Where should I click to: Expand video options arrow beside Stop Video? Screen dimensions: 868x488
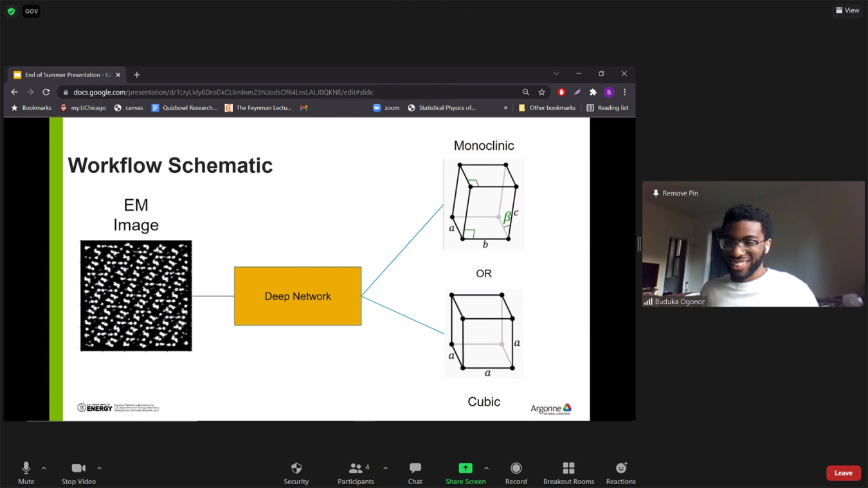99,468
